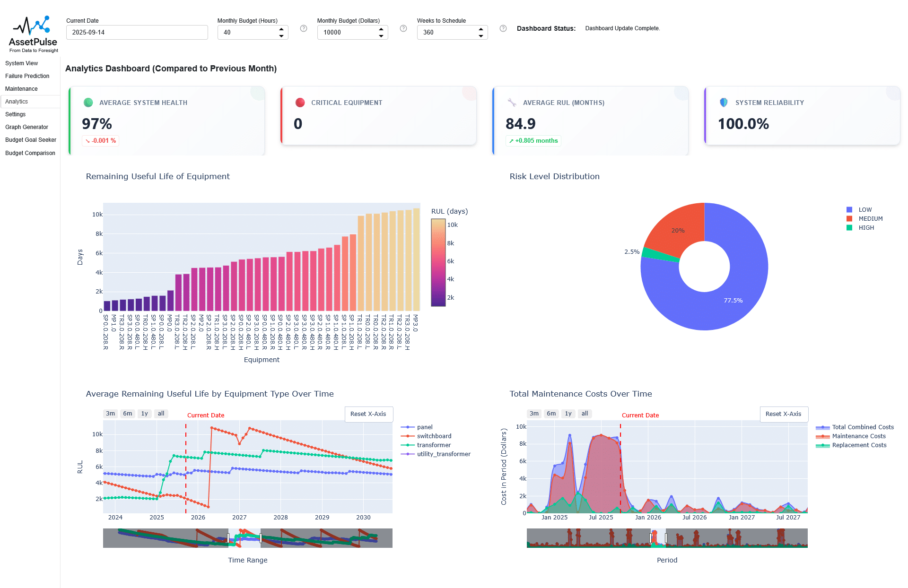Hide the MEDIUM risk level in pie legend
This screenshot has width=908, height=588.
870,219
